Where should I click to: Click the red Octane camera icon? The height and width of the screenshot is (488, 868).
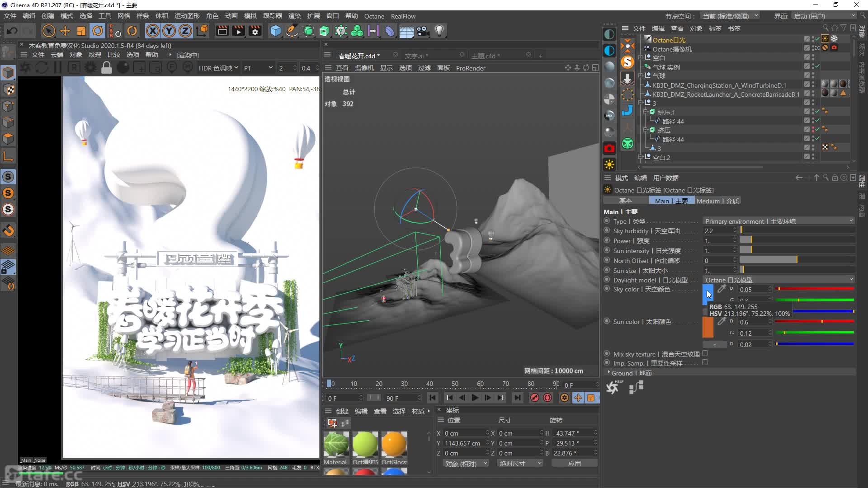pyautogui.click(x=609, y=148)
